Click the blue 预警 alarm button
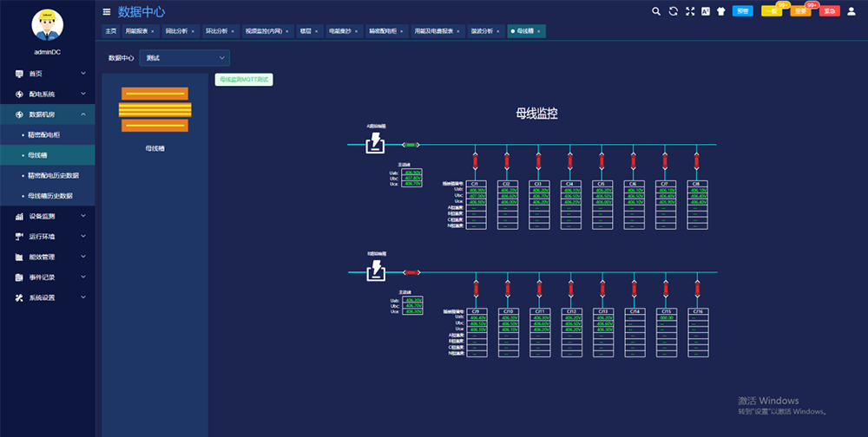 (742, 11)
